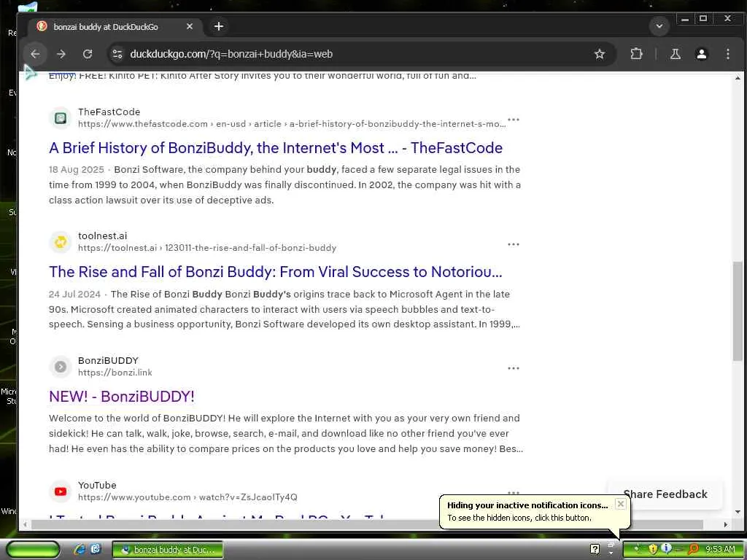Click the orange magnifier tray icon
Viewport: 747px width, 560px height.
pos(693,549)
